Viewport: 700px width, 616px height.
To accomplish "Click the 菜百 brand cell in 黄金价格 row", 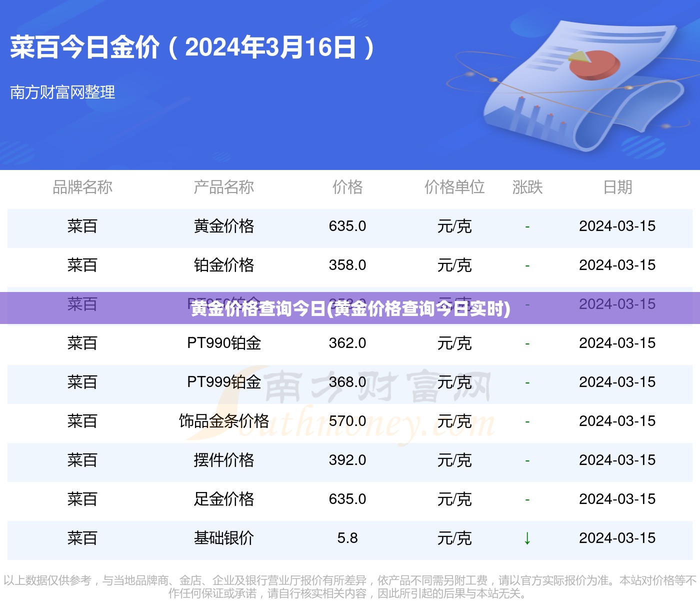I will point(82,226).
